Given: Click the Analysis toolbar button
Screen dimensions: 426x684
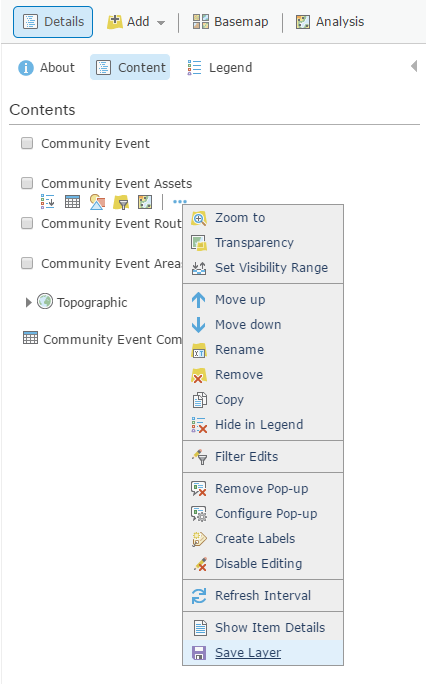Looking at the screenshot, I should (330, 21).
